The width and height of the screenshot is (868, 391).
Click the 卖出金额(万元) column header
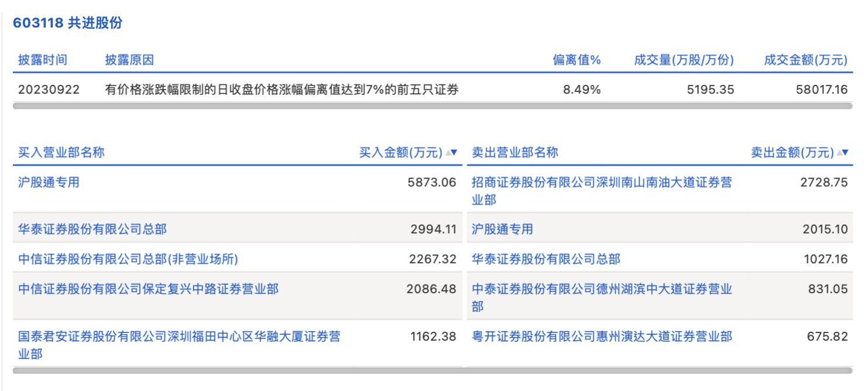[x=792, y=153]
